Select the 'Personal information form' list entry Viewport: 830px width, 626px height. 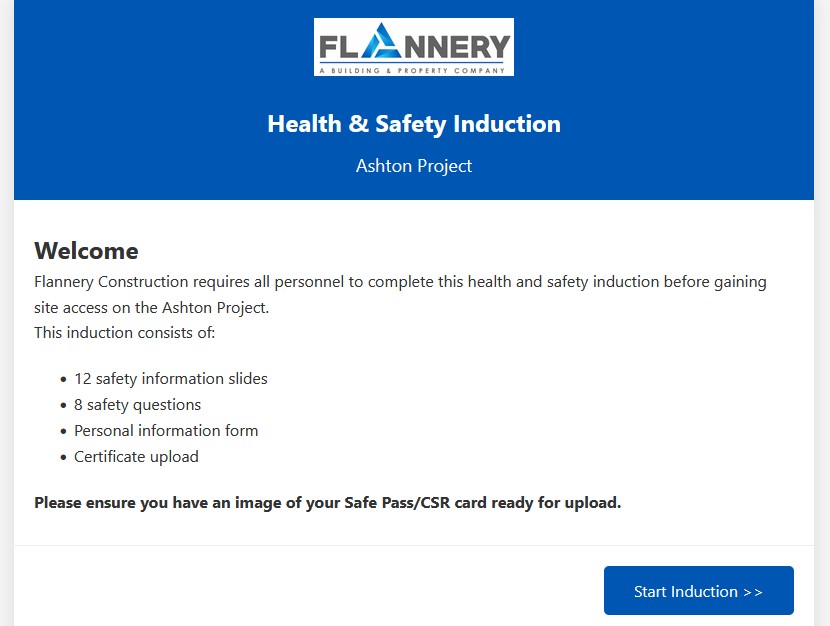(x=166, y=430)
